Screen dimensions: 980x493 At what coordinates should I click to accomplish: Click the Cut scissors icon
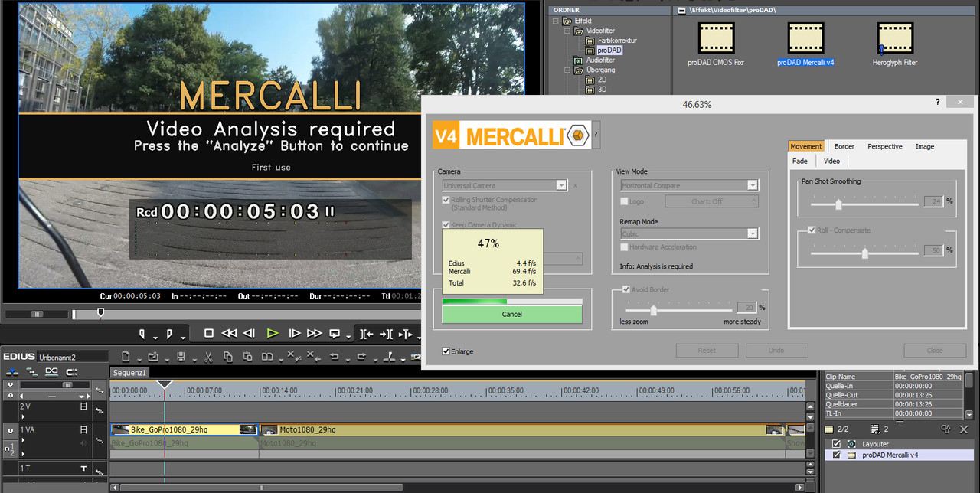207,357
